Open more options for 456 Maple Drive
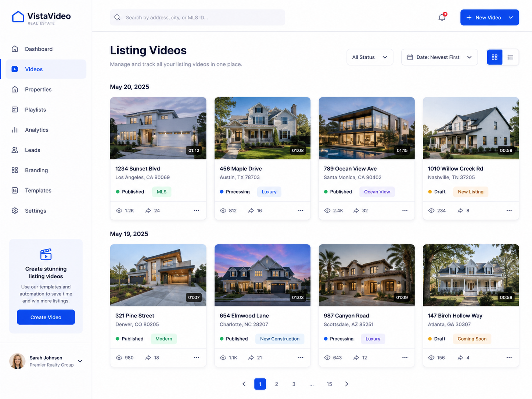This screenshot has height=399, width=532. 301,211
